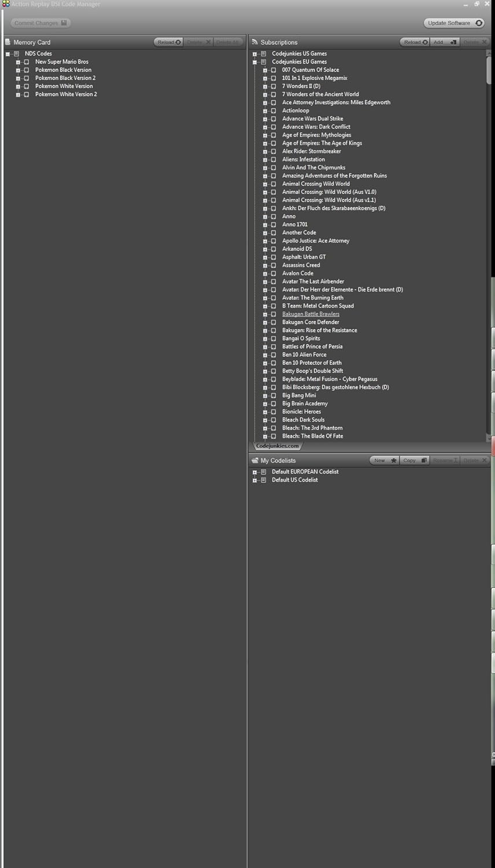
Task: Select Bakugan Battle Brawlers in the list
Action: click(x=311, y=314)
